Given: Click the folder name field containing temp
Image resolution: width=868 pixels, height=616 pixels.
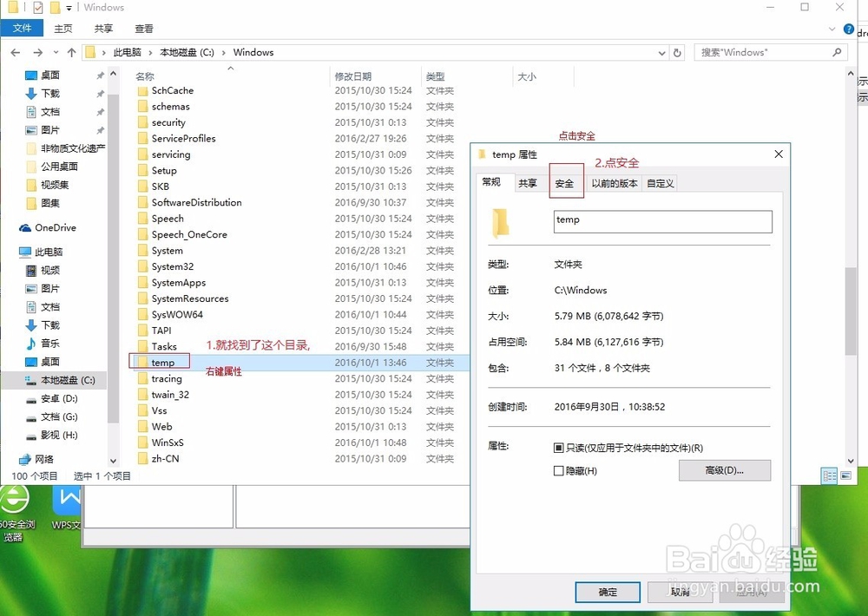Looking at the screenshot, I should tap(662, 221).
